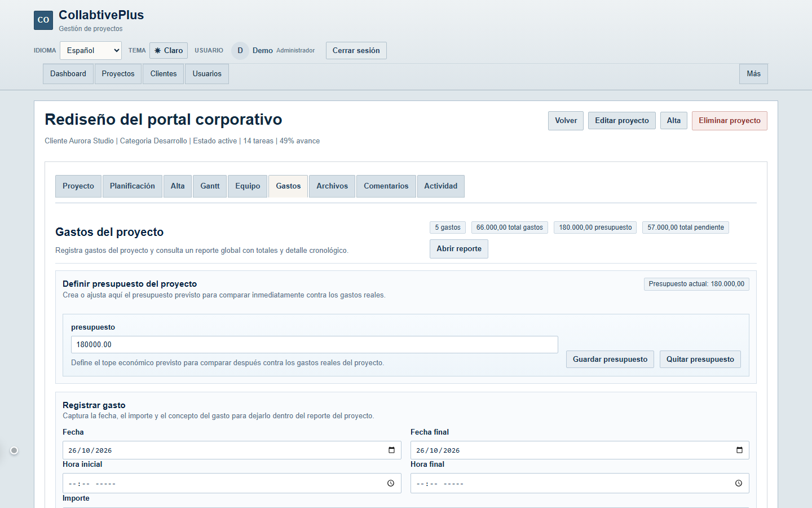Click the Fecha final date input
The width and height of the screenshot is (812, 508).
pyautogui.click(x=580, y=450)
